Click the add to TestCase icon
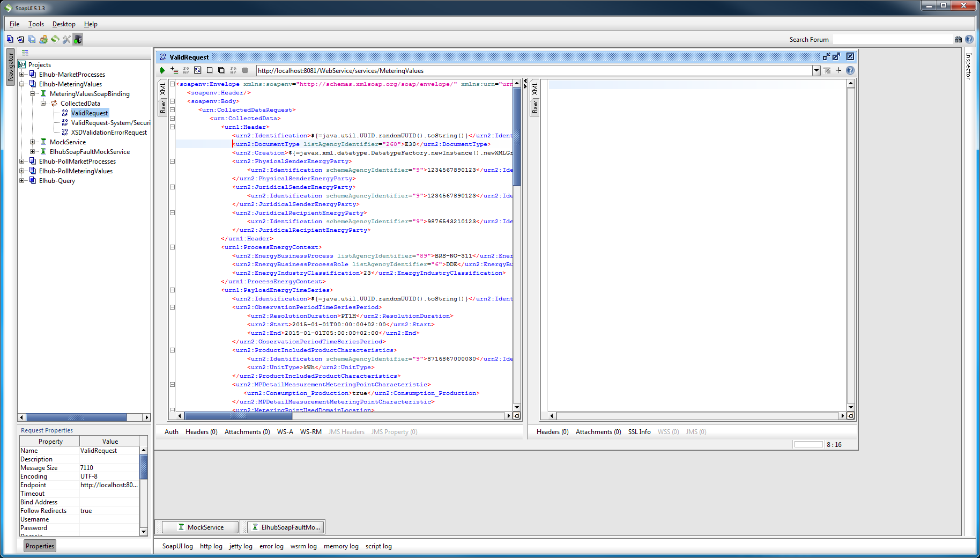Screen dimensions: 980x558 174,70
